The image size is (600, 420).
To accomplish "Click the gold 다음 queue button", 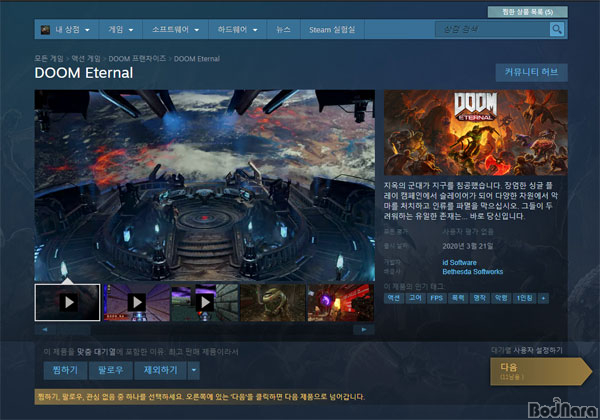I will [541, 371].
